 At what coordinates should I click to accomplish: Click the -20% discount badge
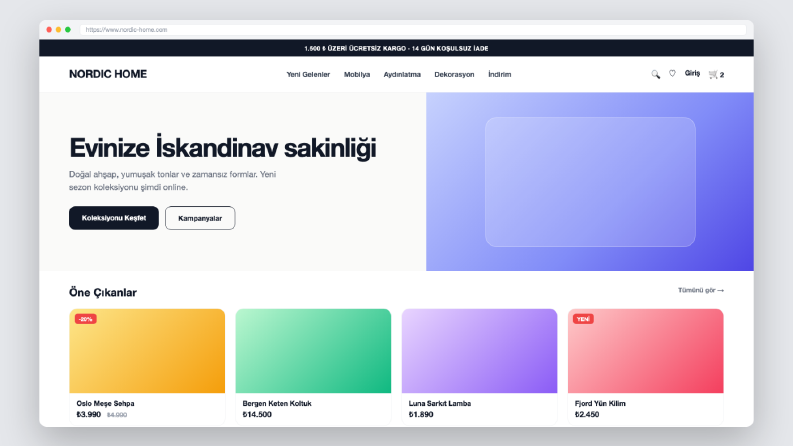(85, 319)
